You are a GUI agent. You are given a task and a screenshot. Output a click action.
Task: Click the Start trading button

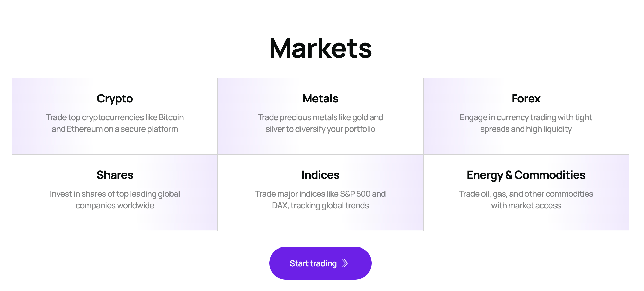tap(320, 263)
